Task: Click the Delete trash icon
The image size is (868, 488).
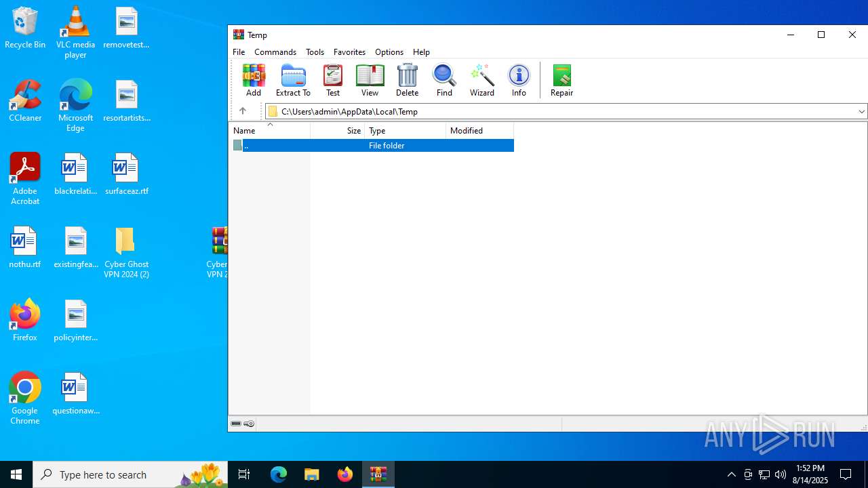Action: coord(407,80)
